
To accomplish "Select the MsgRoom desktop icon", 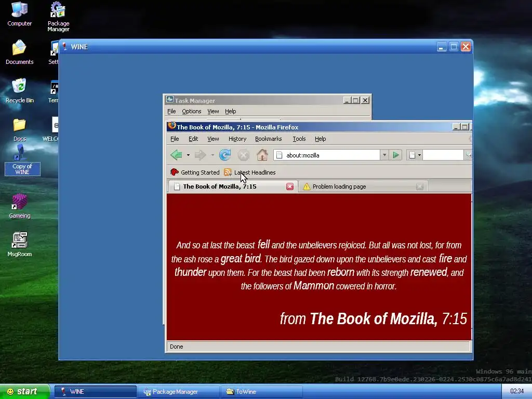I will tap(19, 244).
